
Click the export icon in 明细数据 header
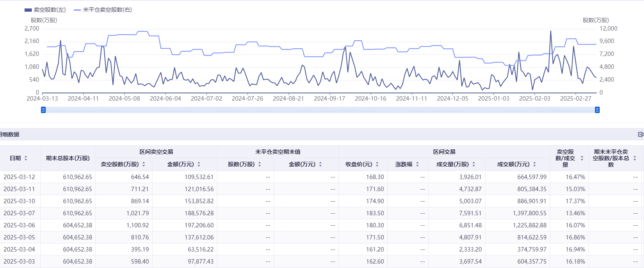click(640, 134)
